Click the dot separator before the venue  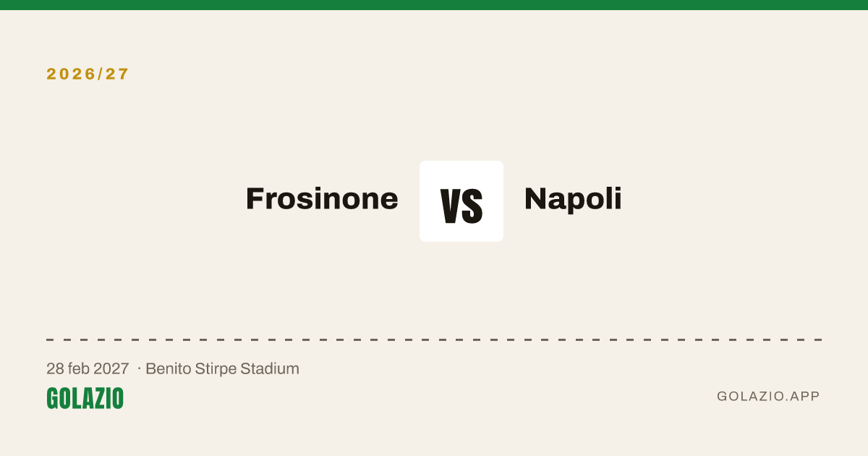click(139, 368)
